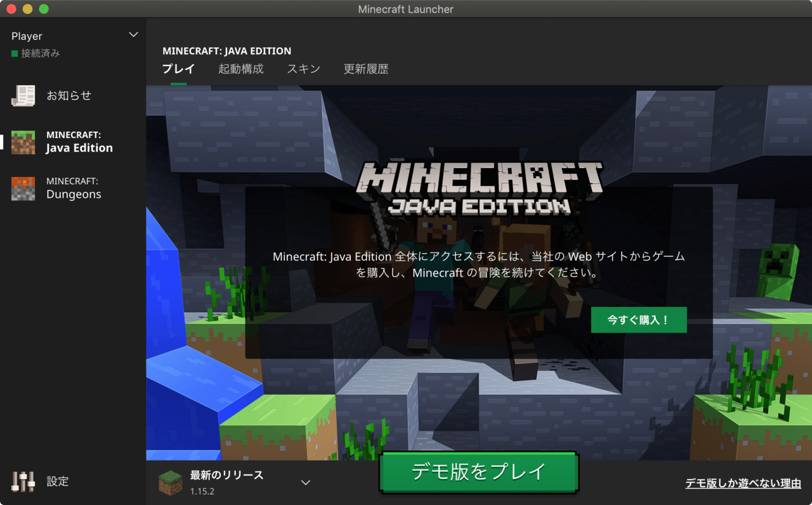Click the Java Edition creeper thumbnail icon

click(23, 142)
